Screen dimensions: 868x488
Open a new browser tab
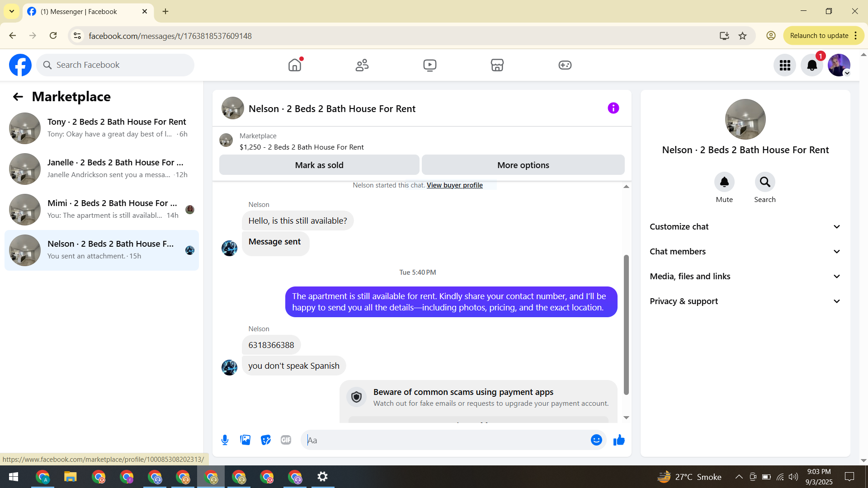[165, 11]
